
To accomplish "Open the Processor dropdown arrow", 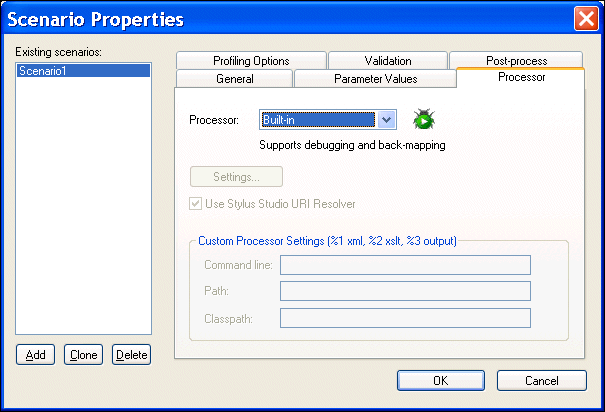I will coord(387,120).
